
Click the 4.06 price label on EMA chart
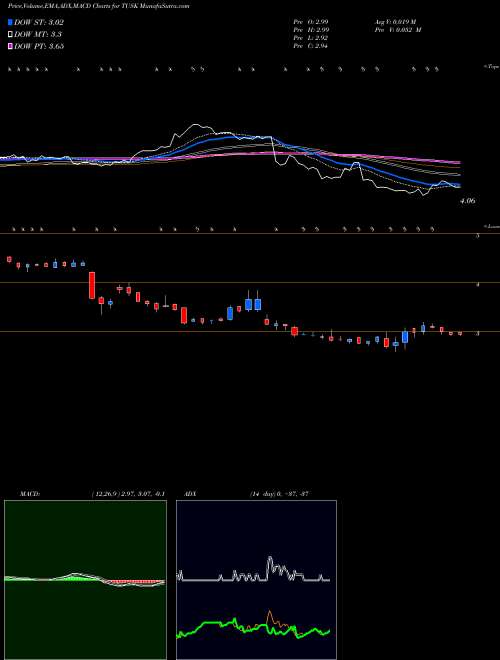point(468,201)
